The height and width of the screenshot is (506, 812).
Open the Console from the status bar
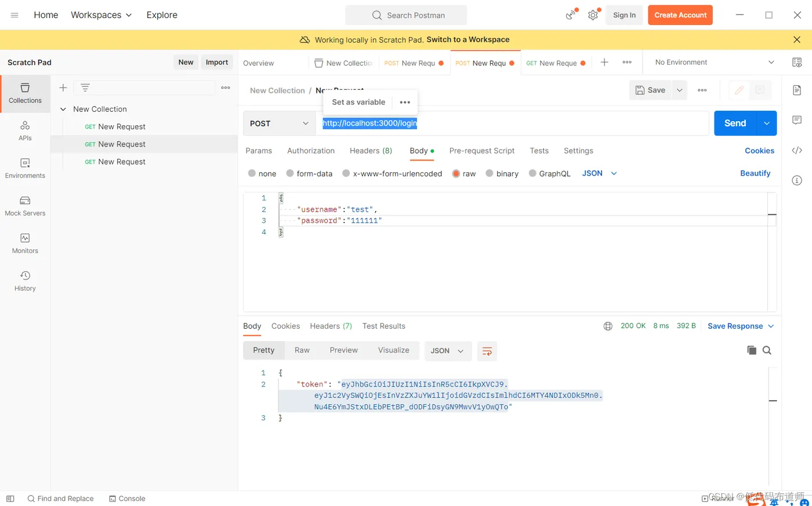coord(127,498)
